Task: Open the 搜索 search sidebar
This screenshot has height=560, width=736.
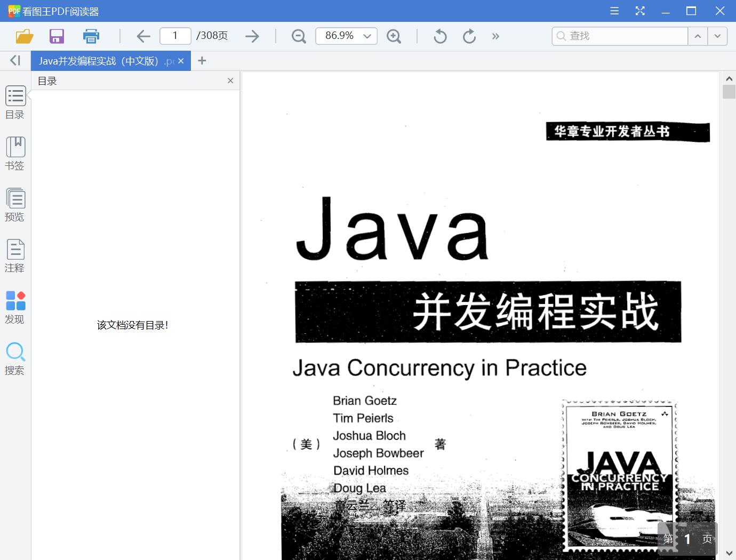Action: coord(15,358)
